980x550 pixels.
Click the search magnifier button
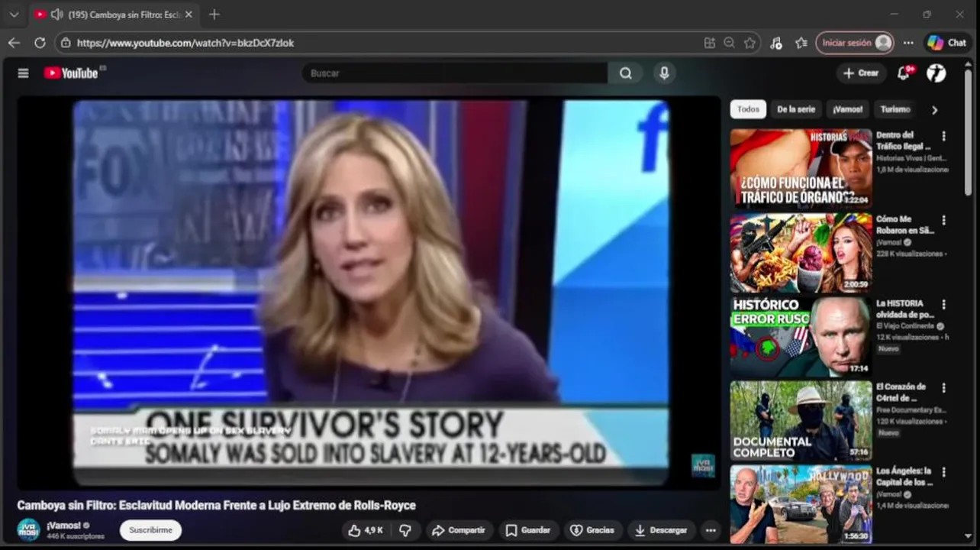pyautogui.click(x=626, y=73)
